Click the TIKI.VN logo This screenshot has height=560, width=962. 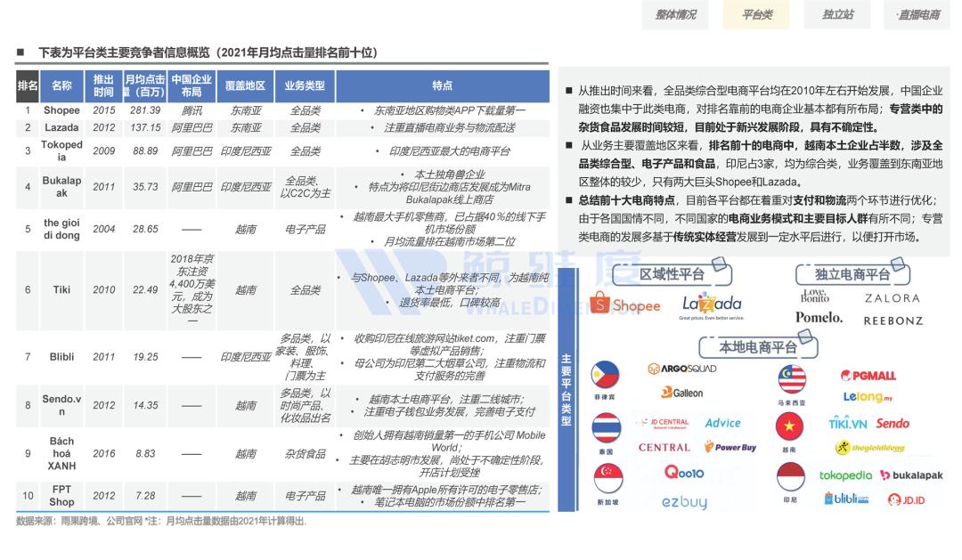848,423
